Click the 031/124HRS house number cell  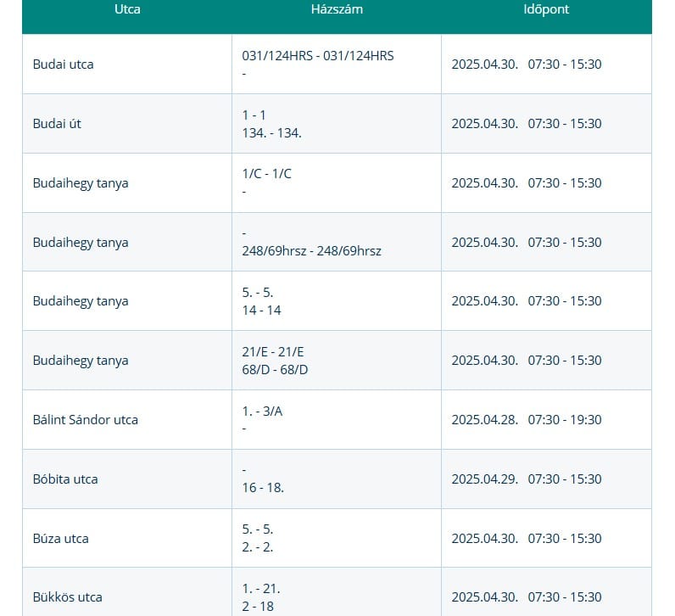click(x=318, y=56)
